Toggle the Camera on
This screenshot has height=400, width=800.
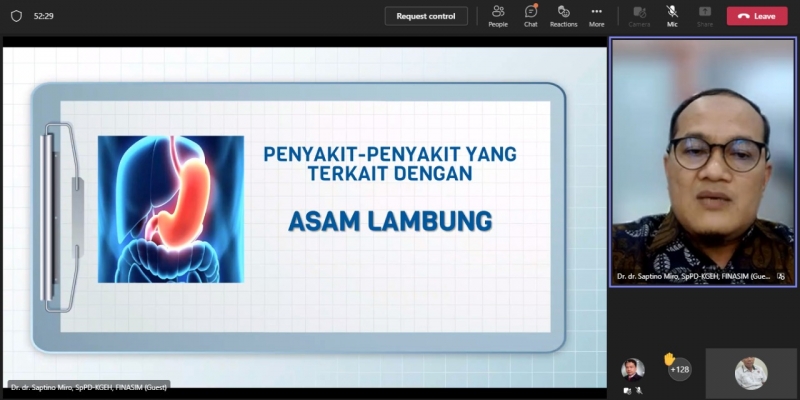[639, 15]
